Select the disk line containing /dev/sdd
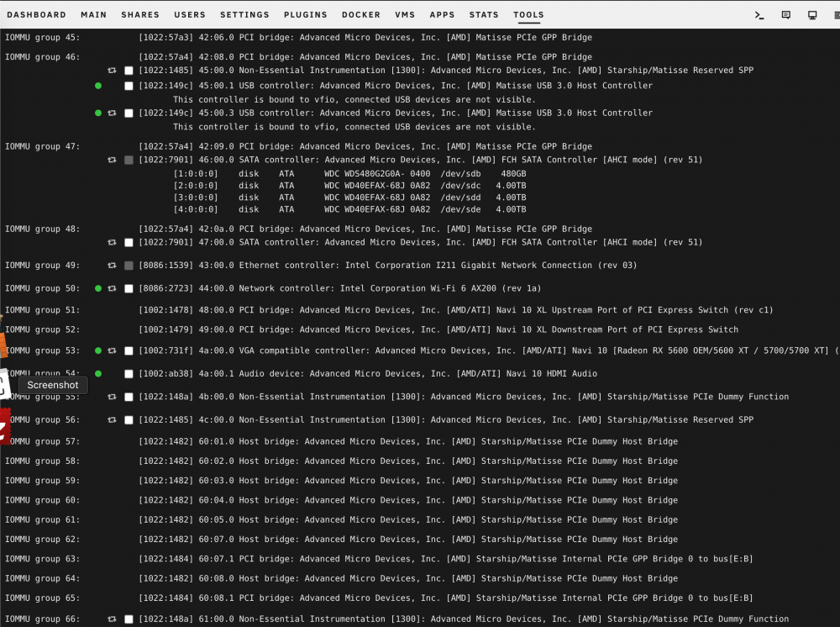 [x=349, y=198]
